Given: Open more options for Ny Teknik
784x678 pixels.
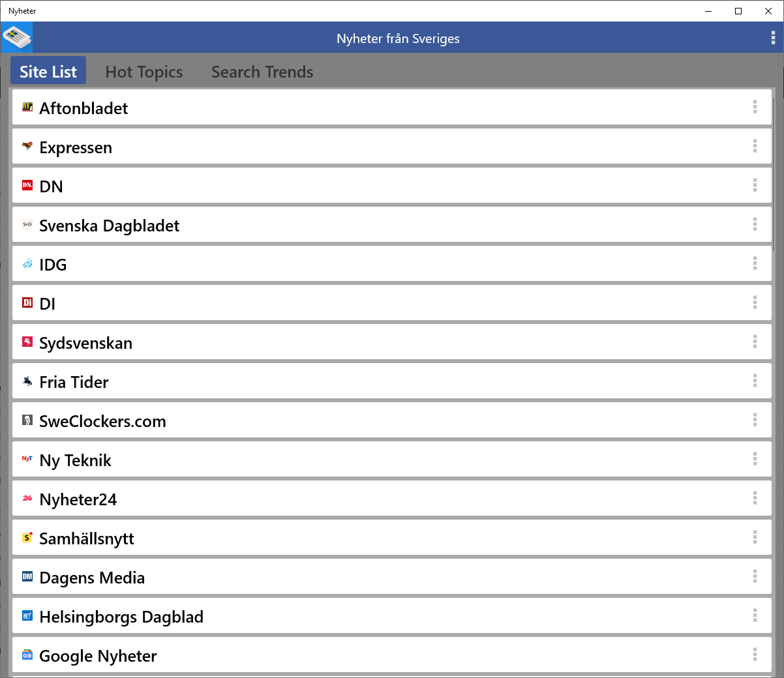Looking at the screenshot, I should (x=755, y=459).
